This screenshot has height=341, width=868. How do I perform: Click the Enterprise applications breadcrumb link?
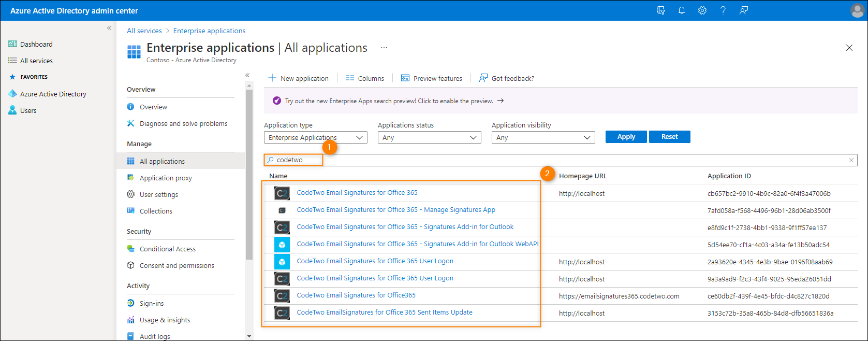(209, 31)
